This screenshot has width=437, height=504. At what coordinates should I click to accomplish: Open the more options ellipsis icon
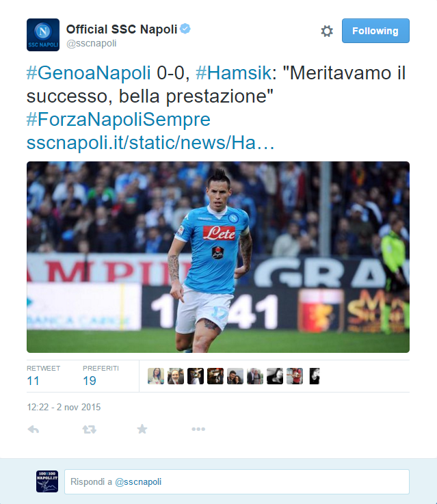tap(198, 429)
